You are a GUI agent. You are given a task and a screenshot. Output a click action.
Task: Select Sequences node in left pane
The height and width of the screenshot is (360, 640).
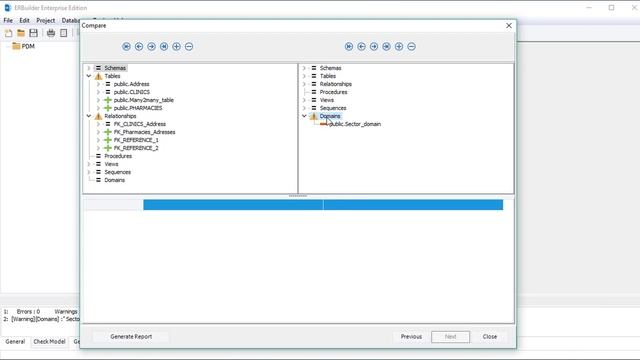(x=118, y=172)
